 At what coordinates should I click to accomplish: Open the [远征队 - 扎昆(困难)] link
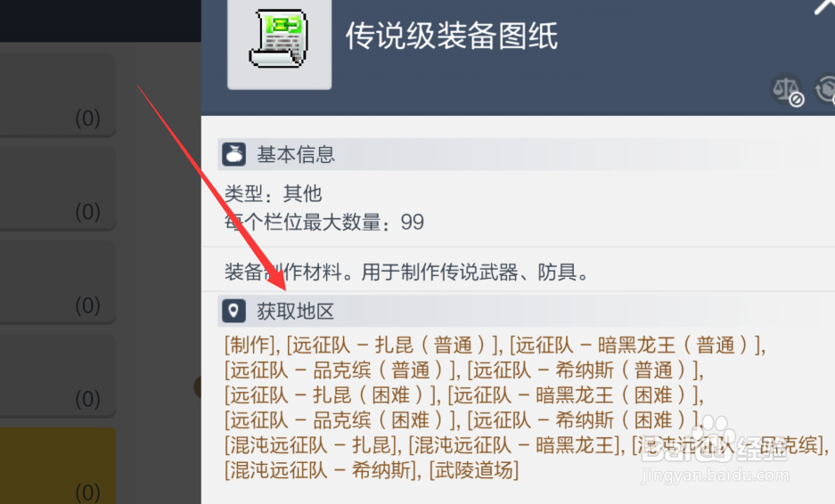(x=330, y=395)
